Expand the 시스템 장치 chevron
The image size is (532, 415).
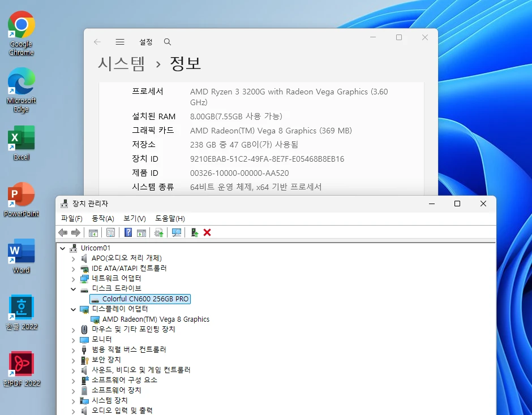click(x=73, y=401)
